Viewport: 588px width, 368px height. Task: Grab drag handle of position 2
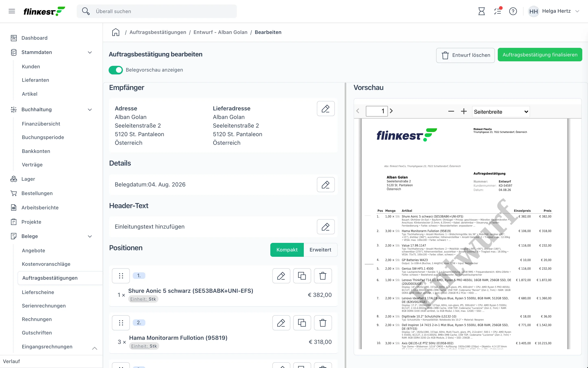click(x=121, y=323)
